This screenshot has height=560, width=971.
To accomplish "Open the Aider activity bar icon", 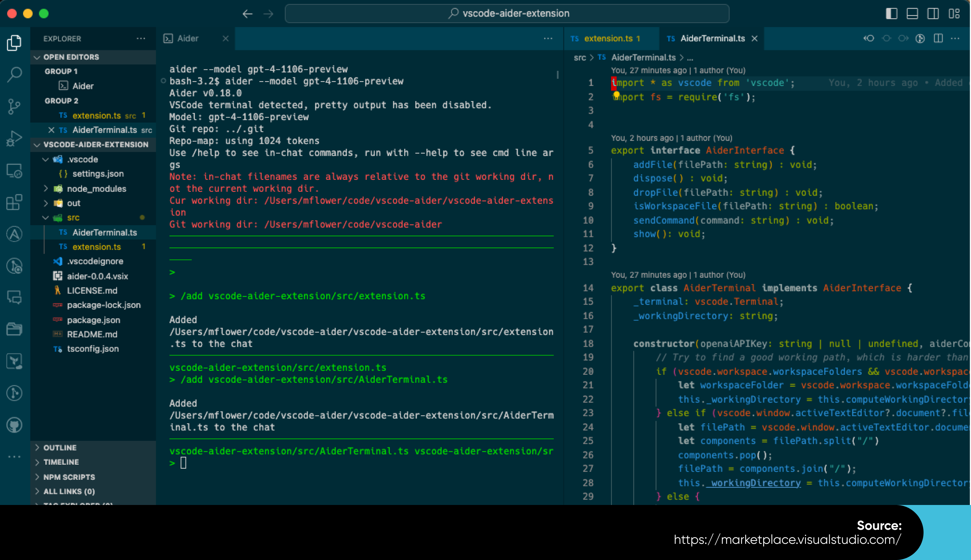I will point(14,234).
